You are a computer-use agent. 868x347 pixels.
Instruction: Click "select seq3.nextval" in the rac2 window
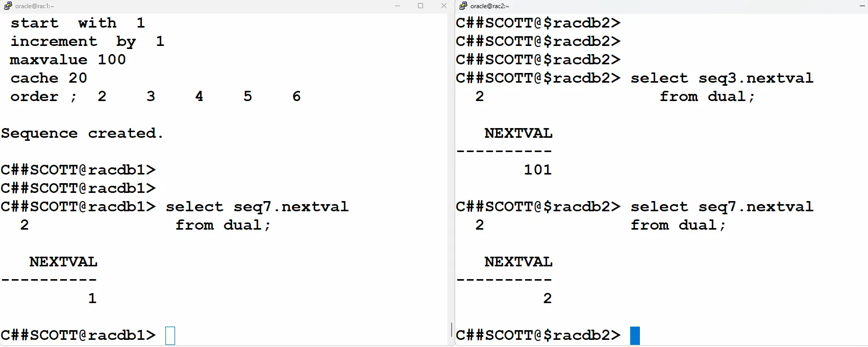point(722,79)
